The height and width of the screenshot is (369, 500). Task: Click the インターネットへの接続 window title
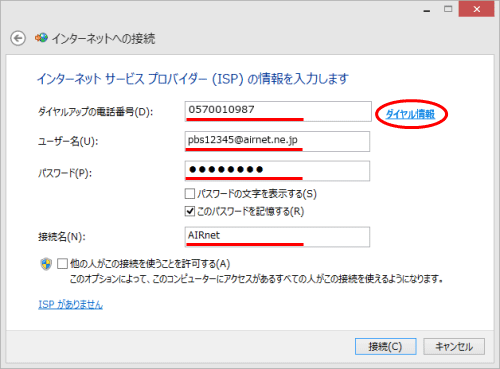pos(103,39)
